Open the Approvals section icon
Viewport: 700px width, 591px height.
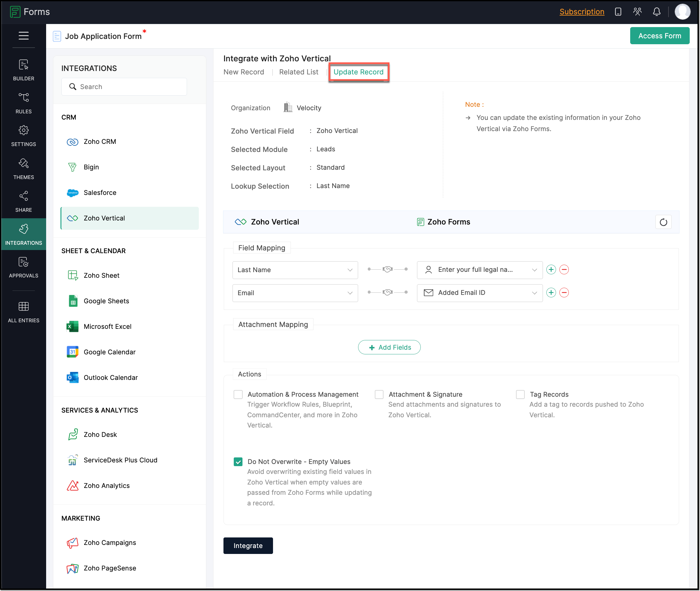(23, 262)
